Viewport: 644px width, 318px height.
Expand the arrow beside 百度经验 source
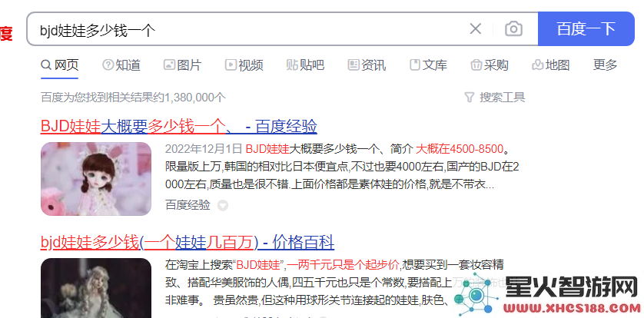(x=223, y=205)
